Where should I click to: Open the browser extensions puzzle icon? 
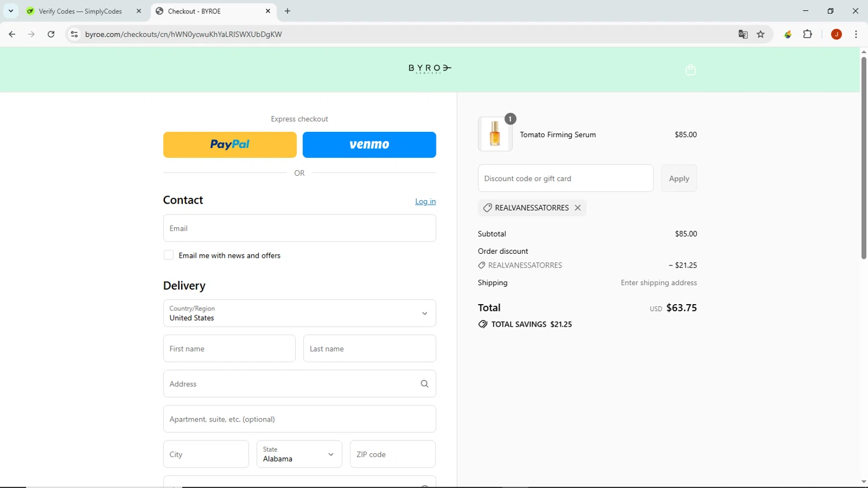click(x=808, y=34)
